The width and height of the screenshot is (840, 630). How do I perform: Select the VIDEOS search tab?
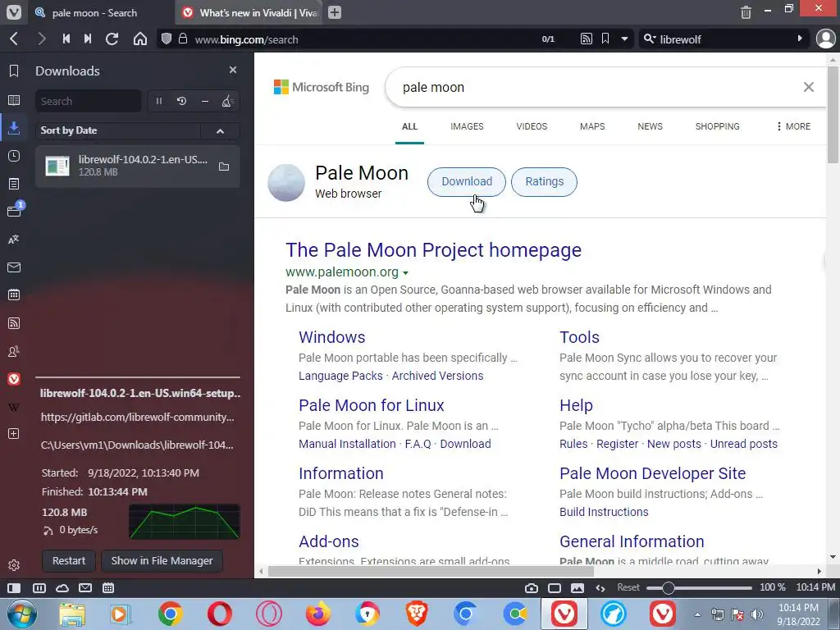pos(532,126)
